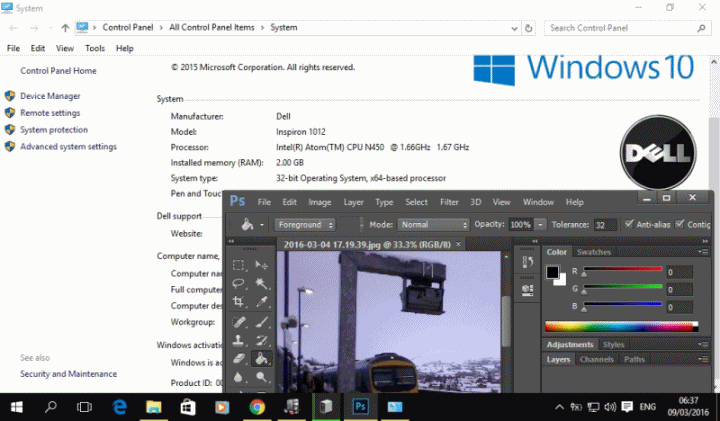Open Task View on the taskbar
This screenshot has width=720, height=421.
click(x=84, y=407)
